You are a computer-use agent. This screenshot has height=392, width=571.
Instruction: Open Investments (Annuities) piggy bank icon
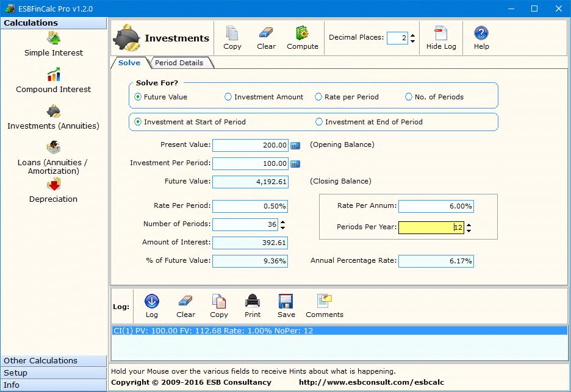(x=54, y=111)
